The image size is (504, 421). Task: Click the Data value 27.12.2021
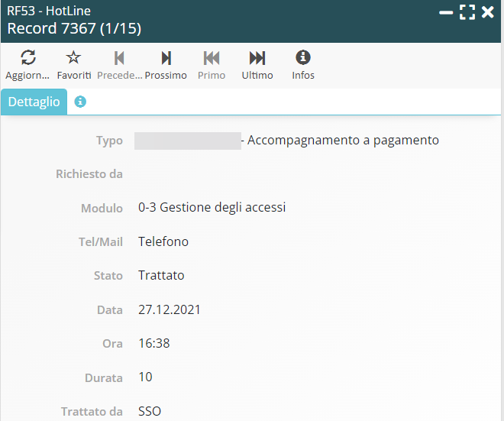pyautogui.click(x=170, y=309)
